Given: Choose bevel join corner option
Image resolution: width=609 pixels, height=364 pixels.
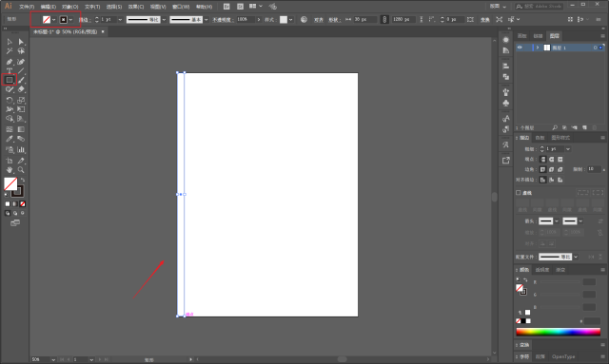Looking at the screenshot, I should point(560,169).
